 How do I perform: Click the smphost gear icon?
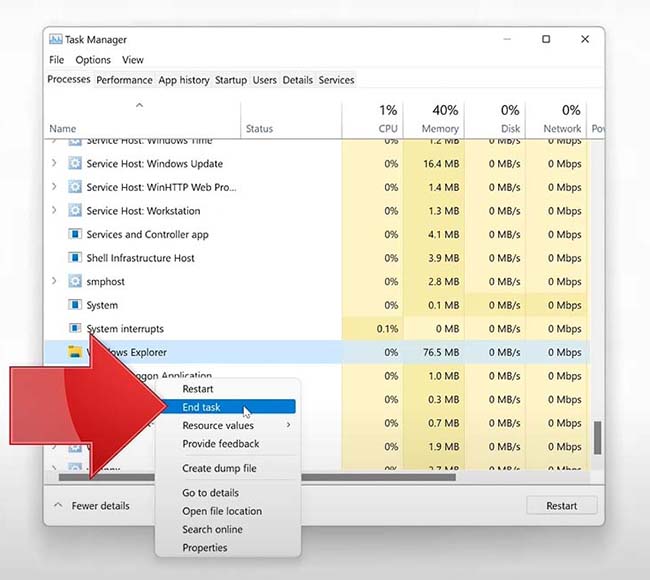tap(75, 281)
